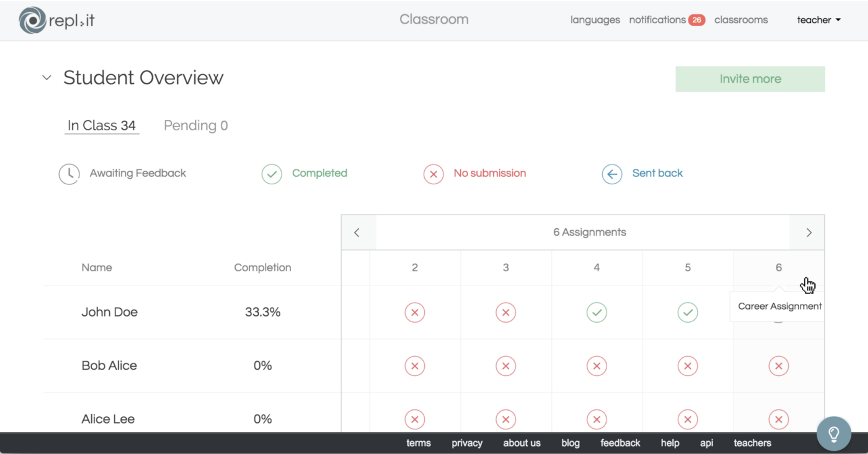Collapse the Student Overview section chevron
Viewport: 868px width, 454px height.
tap(47, 78)
